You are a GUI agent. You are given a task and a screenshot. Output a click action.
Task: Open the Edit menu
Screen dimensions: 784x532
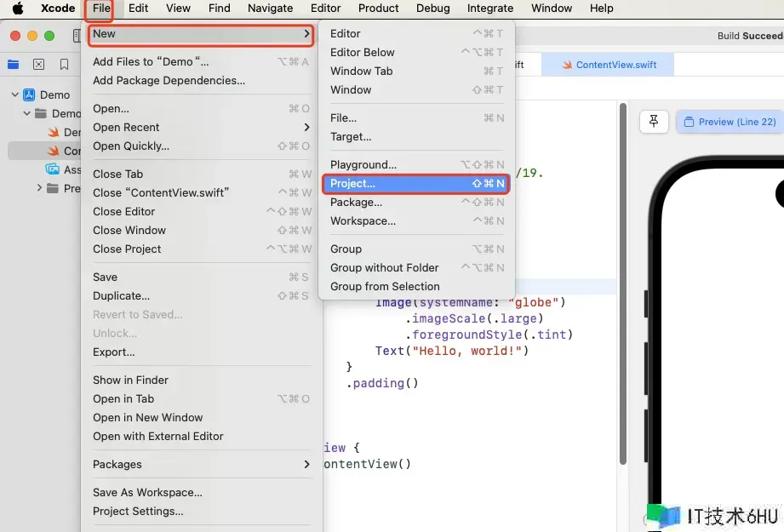[x=138, y=8]
